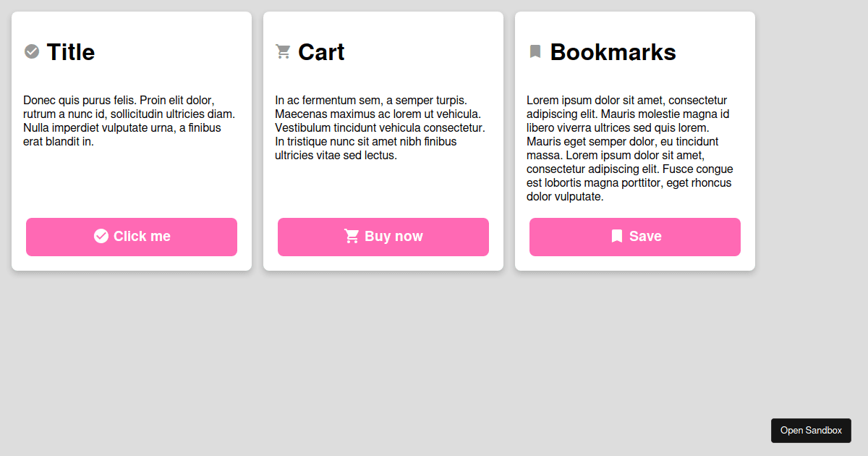Click the bookmark icon inside the Save button

(x=616, y=236)
